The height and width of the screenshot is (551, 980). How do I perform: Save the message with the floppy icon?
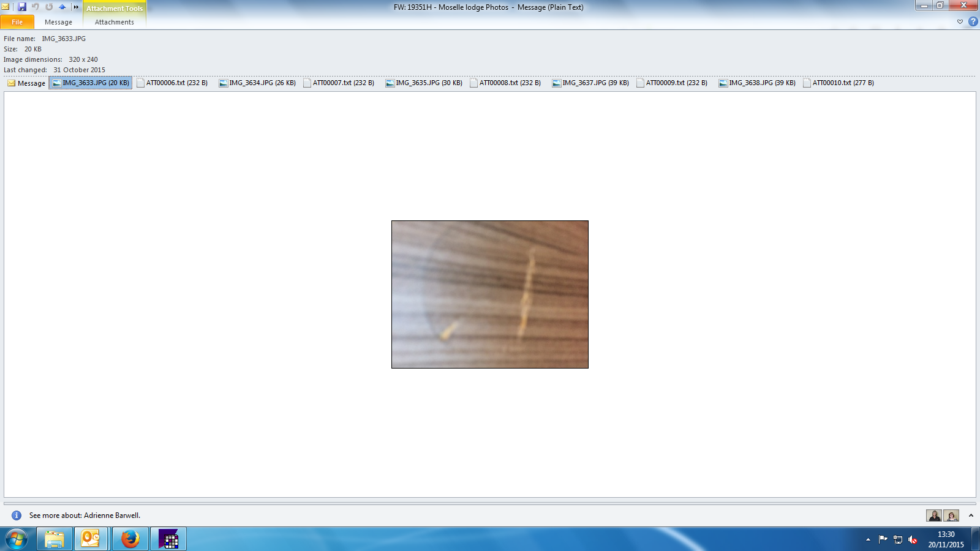pos(22,7)
